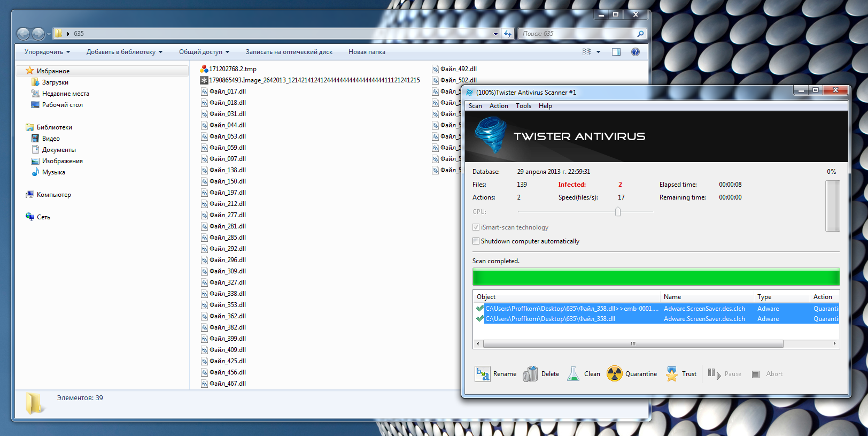
Task: Enable Shutdown computer automatically checkbox
Action: coord(476,241)
